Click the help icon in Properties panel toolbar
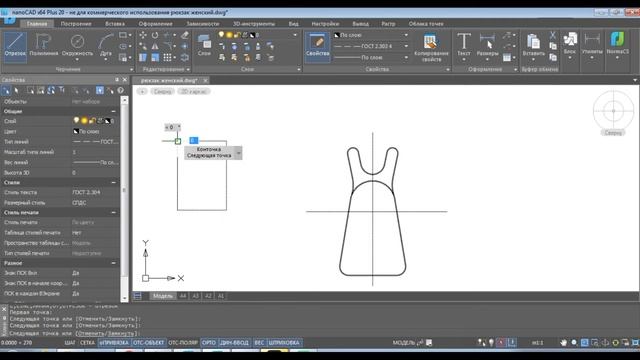 coord(121,90)
